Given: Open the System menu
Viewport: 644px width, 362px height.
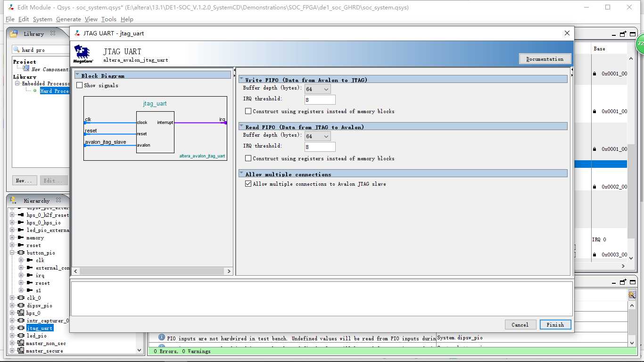Looking at the screenshot, I should tap(42, 19).
